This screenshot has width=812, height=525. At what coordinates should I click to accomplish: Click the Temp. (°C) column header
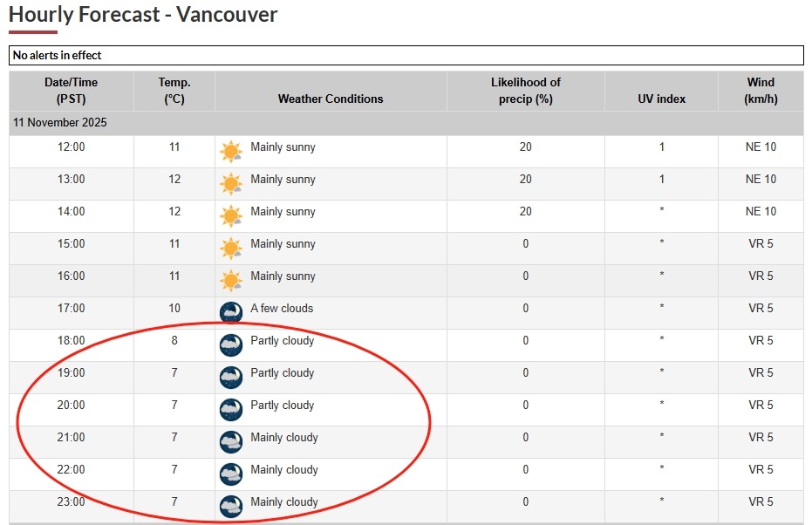pos(174,91)
